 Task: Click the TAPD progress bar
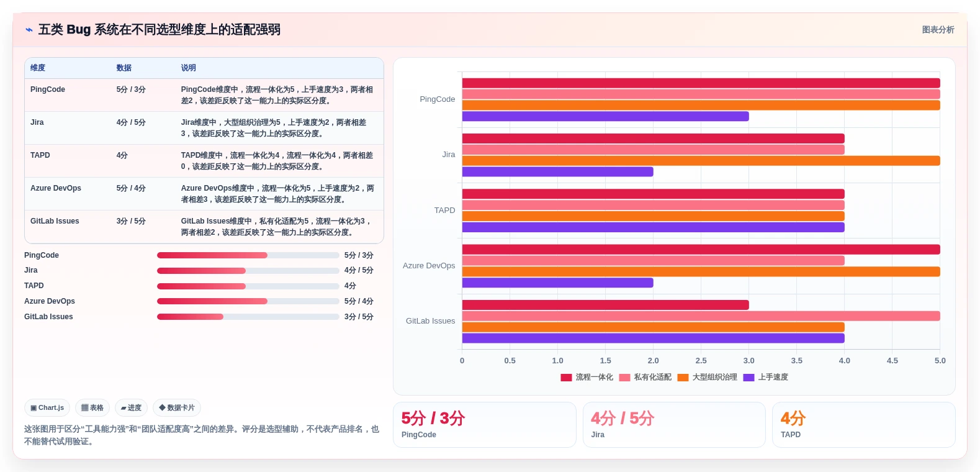(248, 286)
